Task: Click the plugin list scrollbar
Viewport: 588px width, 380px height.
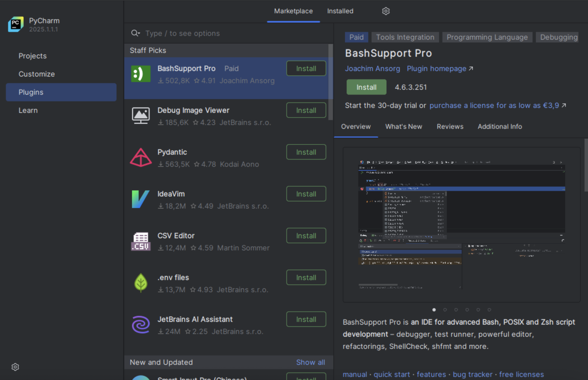Action: click(331, 82)
